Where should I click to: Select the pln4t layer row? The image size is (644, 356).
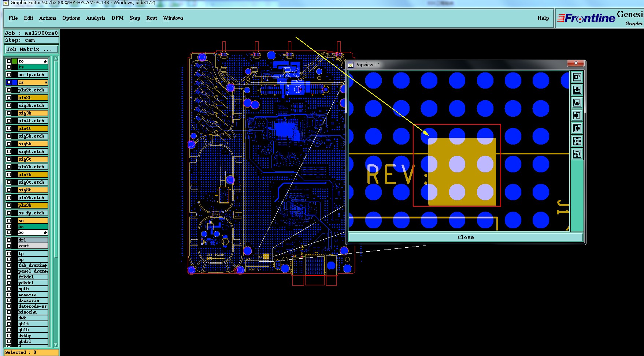pos(33,128)
